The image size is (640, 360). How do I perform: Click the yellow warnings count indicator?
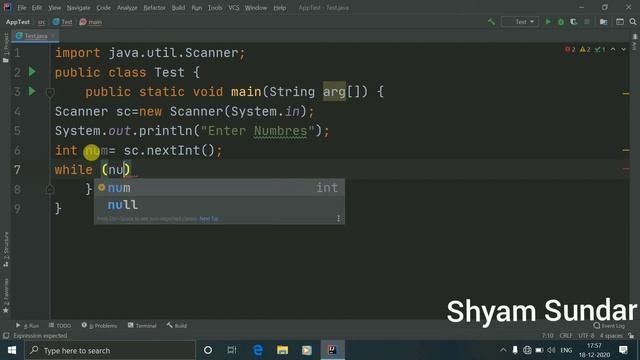[585, 49]
